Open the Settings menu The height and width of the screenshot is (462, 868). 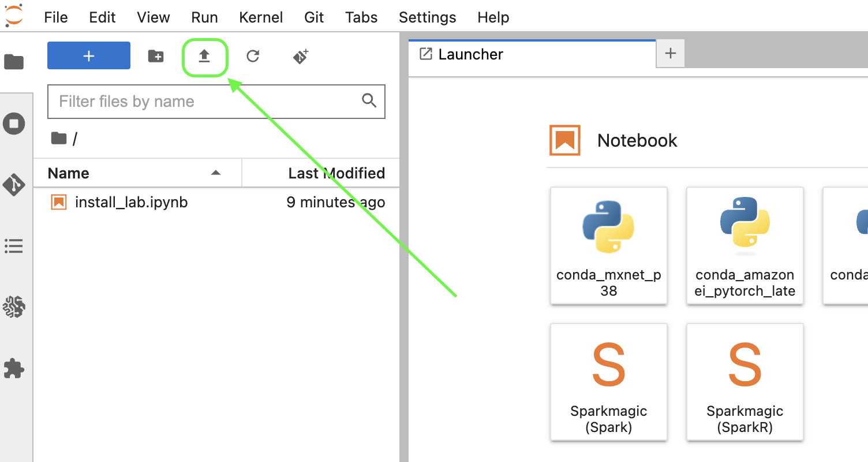[428, 17]
